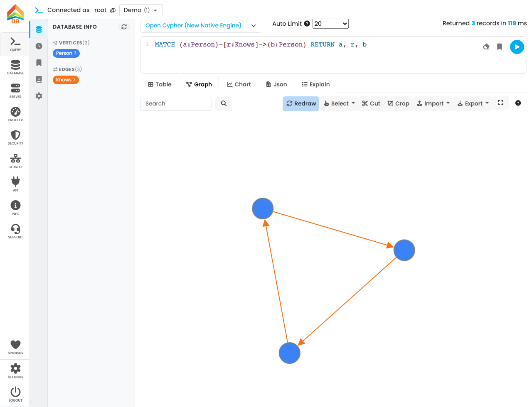Screen dimensions: 532x407
Task: Switch to the Chart tab
Action: tap(239, 84)
